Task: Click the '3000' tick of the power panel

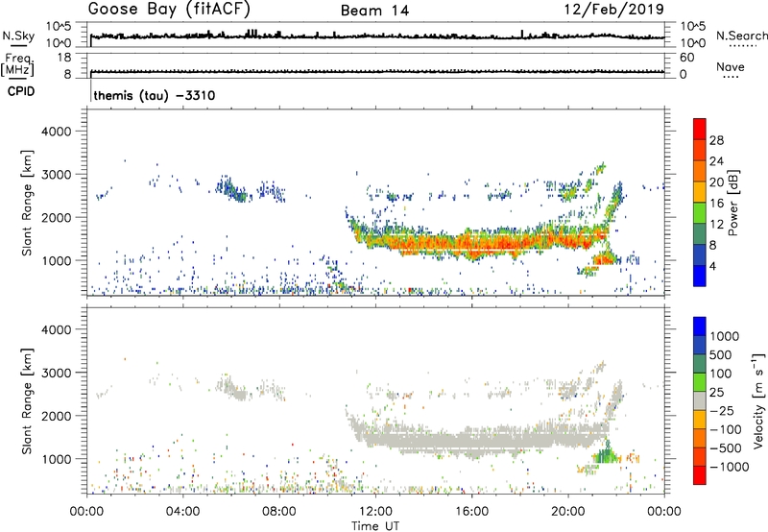Action: pyautogui.click(x=57, y=175)
